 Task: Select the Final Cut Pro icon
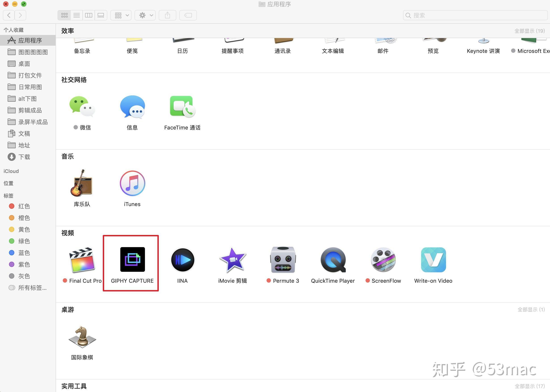pyautogui.click(x=82, y=260)
